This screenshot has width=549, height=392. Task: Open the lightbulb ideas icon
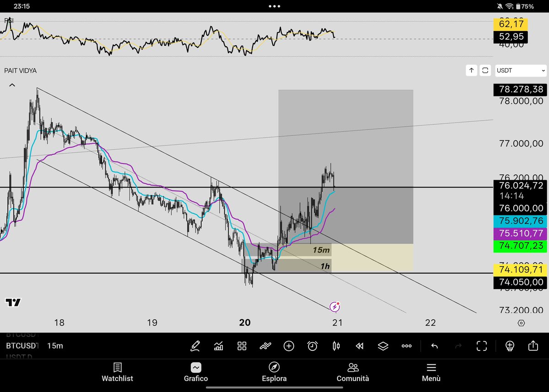point(510,346)
